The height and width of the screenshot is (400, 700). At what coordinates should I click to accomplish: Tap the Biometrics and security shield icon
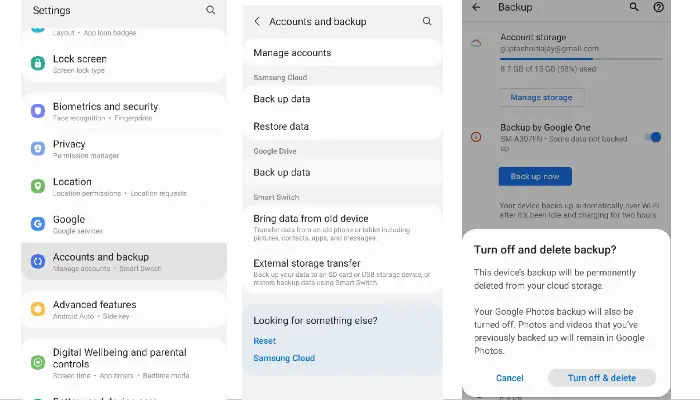pos(38,110)
